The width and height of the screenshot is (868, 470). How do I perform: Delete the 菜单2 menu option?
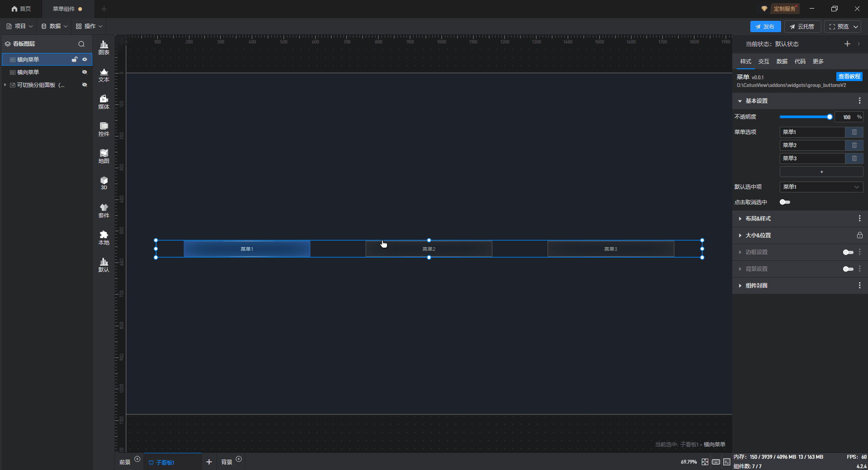(854, 145)
